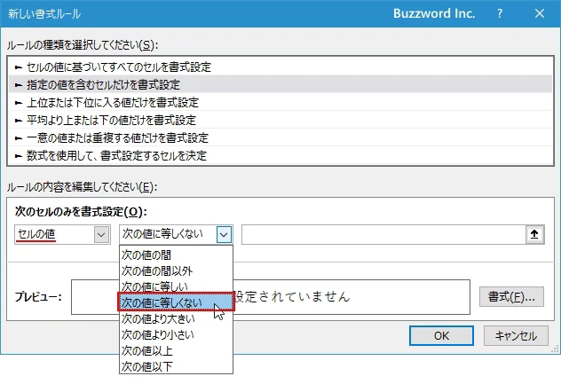Viewport: 561px width, 392px height.
Task: Click the range selector up-arrow icon
Action: pyautogui.click(x=534, y=234)
